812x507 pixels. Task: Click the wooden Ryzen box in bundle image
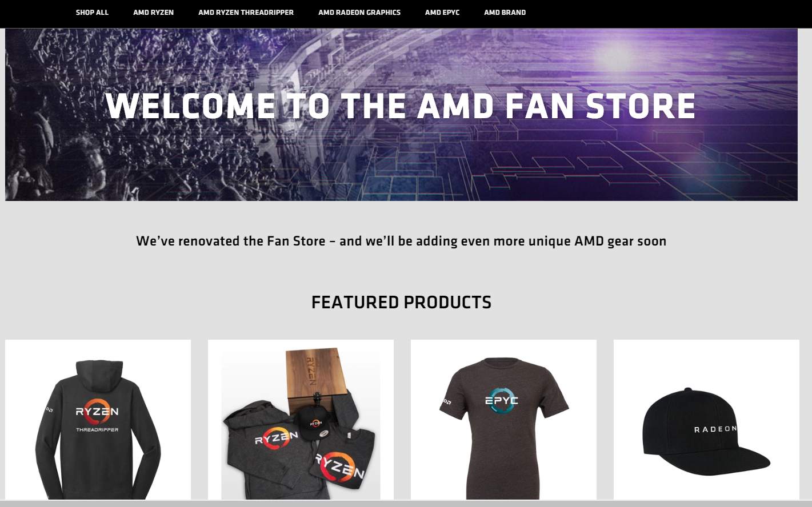pos(319,377)
